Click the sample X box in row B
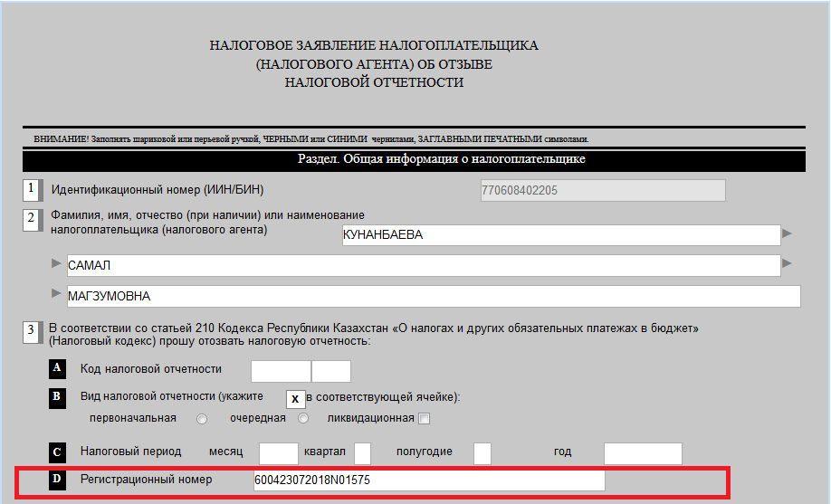The height and width of the screenshot is (504, 831). pos(295,398)
